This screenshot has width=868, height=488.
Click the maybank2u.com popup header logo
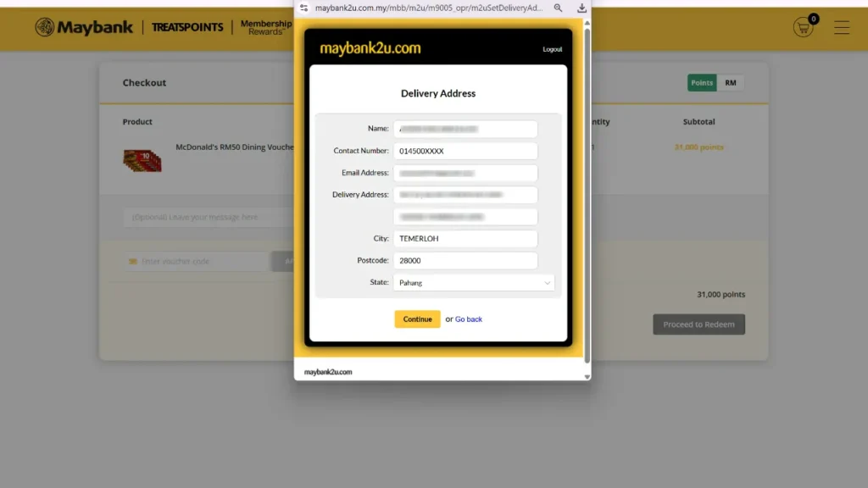[370, 48]
